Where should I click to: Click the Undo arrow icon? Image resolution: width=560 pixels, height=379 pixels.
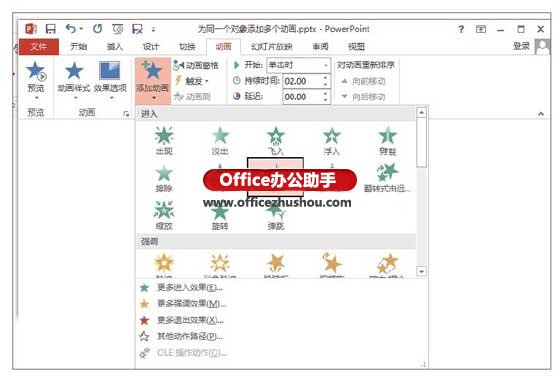point(71,29)
